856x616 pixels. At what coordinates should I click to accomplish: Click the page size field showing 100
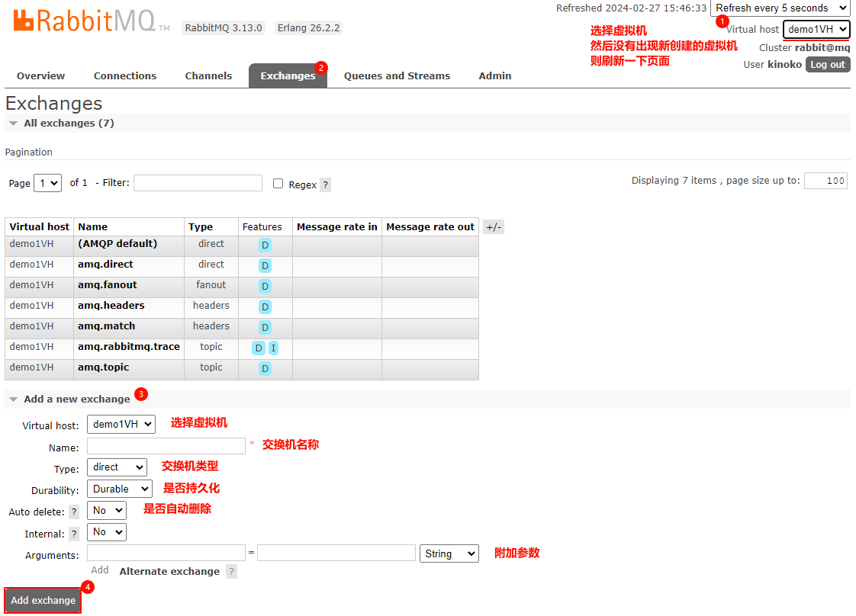[x=826, y=181]
